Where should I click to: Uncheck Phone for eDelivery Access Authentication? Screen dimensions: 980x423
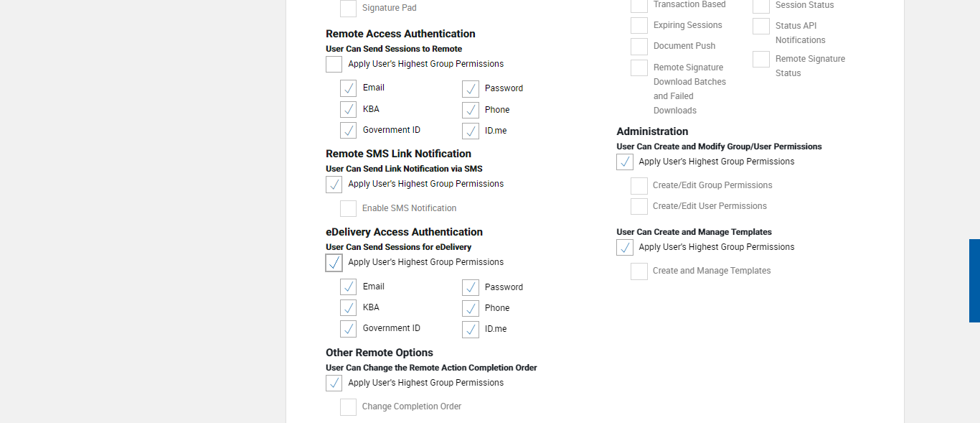pyautogui.click(x=471, y=309)
